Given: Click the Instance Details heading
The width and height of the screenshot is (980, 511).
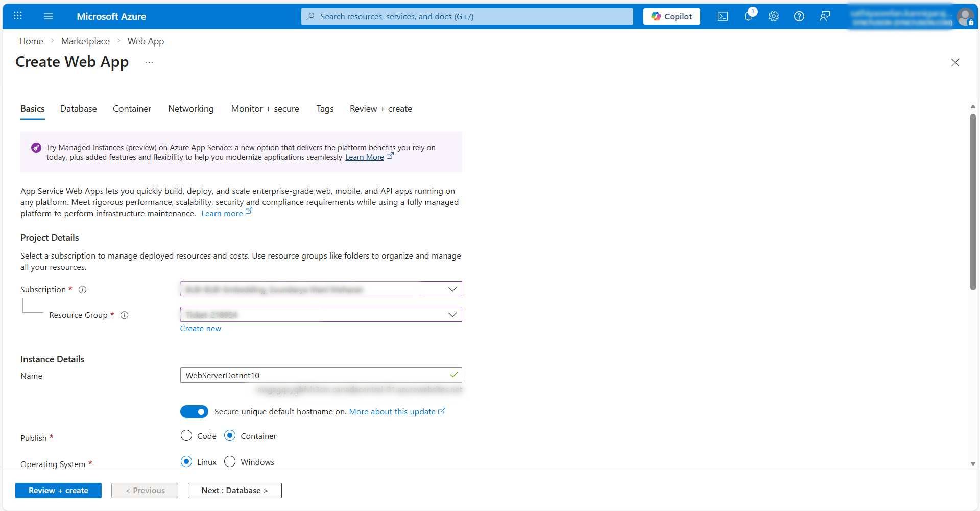Looking at the screenshot, I should (x=52, y=359).
